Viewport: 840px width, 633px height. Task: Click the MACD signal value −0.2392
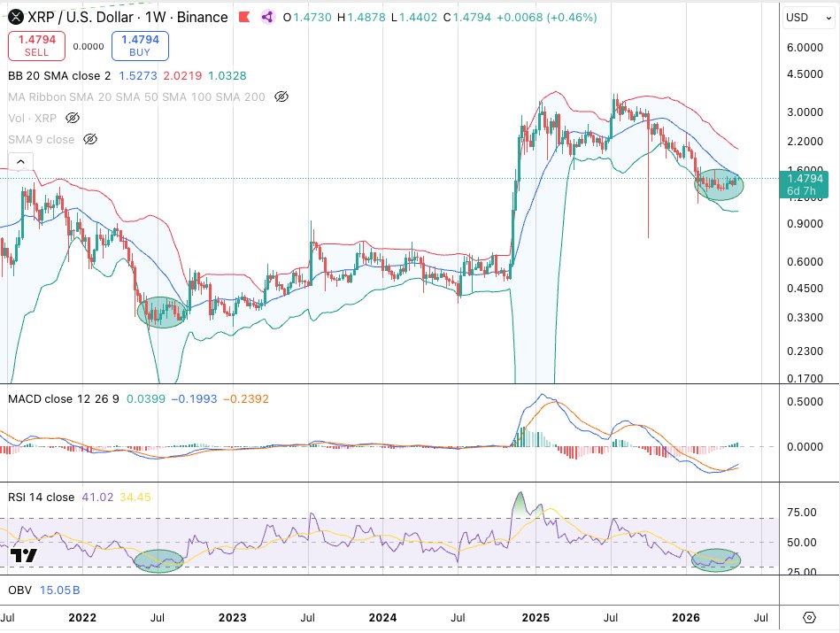pyautogui.click(x=246, y=398)
